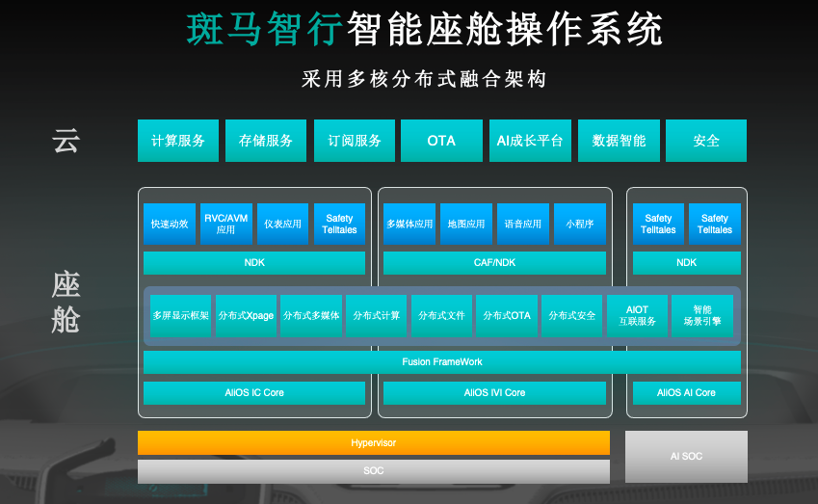
Task: Select the AI SOC gray block
Action: [x=686, y=457]
